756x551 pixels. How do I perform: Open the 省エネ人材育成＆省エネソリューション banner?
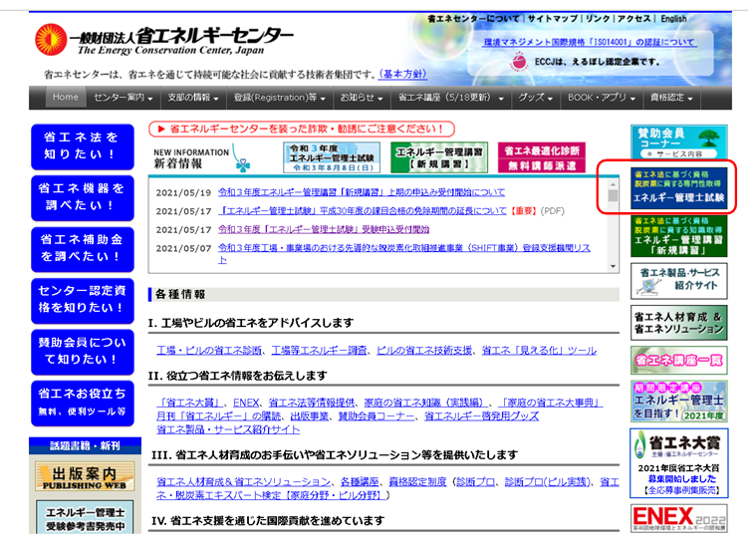click(679, 323)
